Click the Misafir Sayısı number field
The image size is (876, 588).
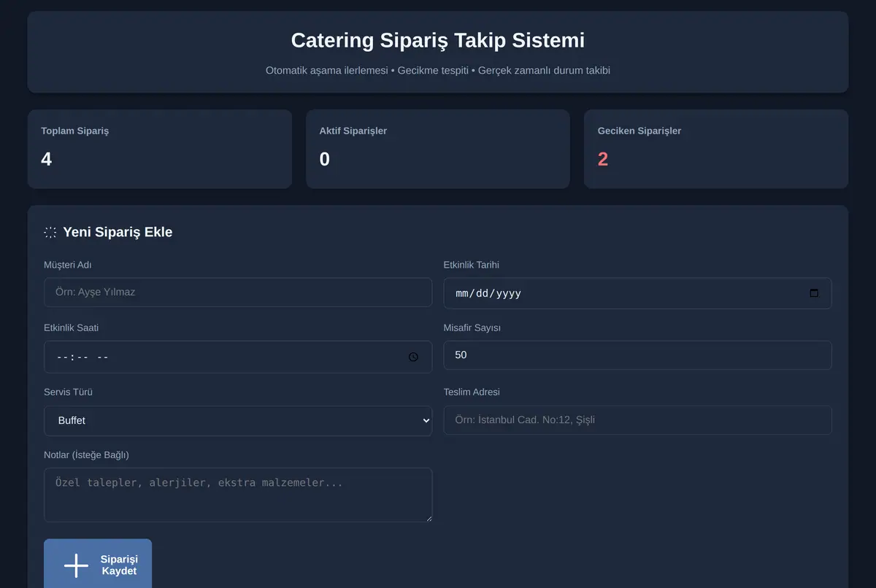click(x=637, y=355)
